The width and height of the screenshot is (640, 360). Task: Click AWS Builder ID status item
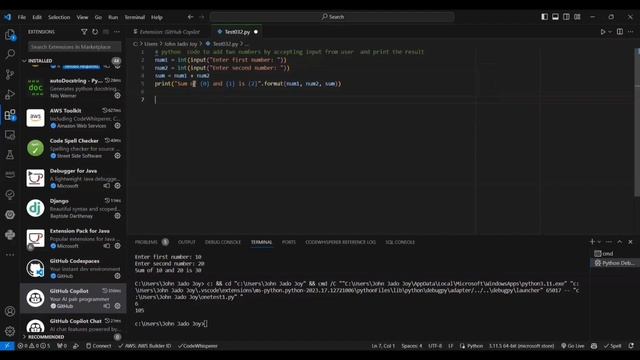pyautogui.click(x=144, y=346)
